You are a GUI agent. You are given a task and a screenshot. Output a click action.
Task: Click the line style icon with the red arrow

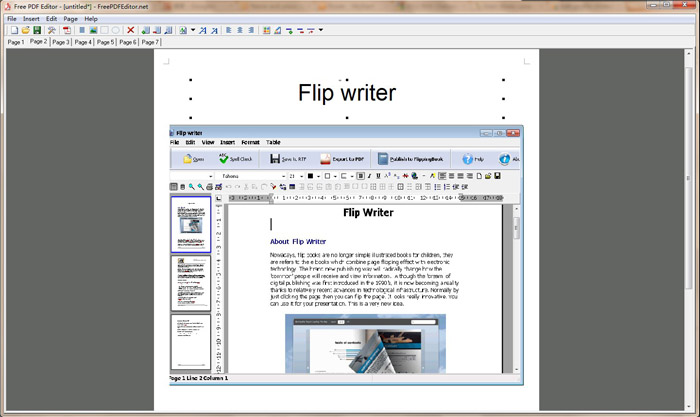tap(311, 30)
